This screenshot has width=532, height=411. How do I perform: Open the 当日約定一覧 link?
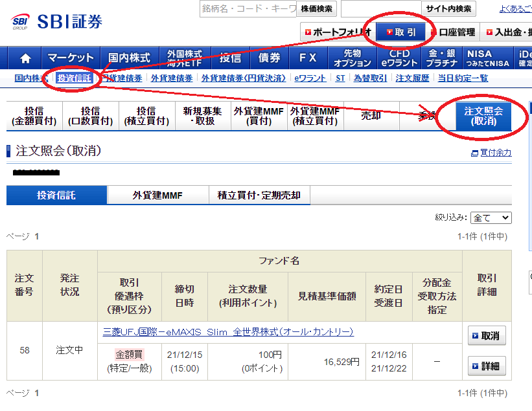(463, 78)
